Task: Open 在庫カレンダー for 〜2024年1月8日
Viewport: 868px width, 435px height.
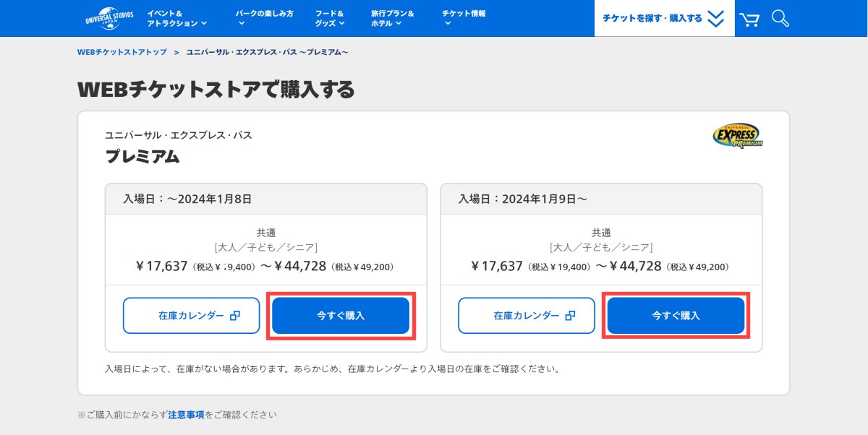Action: (x=191, y=316)
